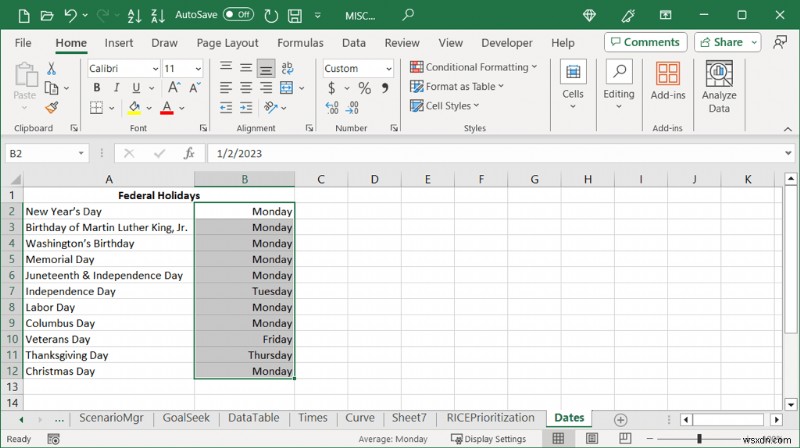
Task: Open Cell Styles menu
Action: pyautogui.click(x=445, y=106)
